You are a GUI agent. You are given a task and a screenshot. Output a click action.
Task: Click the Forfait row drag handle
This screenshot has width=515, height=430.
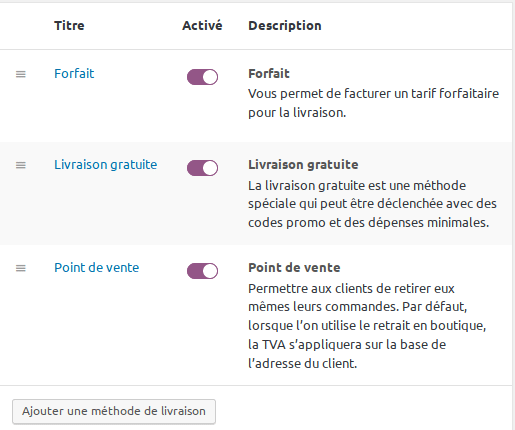[21, 74]
